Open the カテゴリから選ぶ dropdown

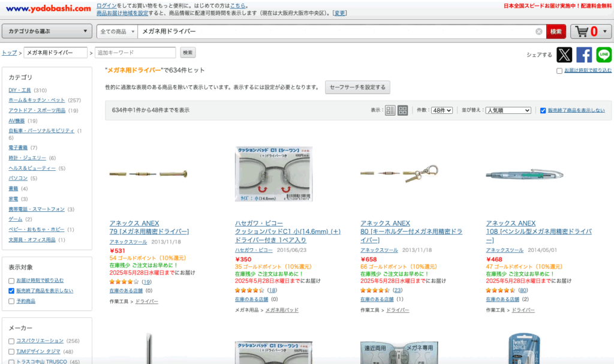47,31
